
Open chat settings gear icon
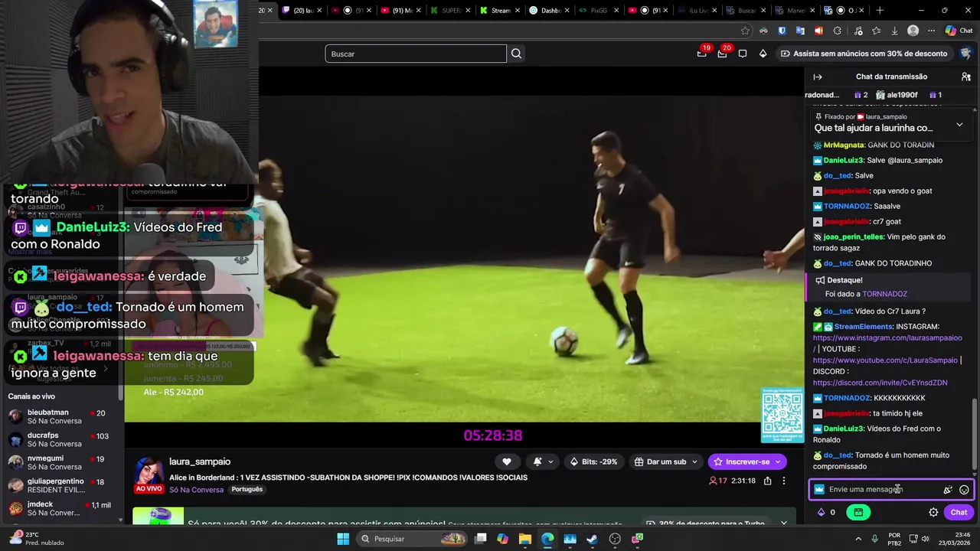[933, 513]
